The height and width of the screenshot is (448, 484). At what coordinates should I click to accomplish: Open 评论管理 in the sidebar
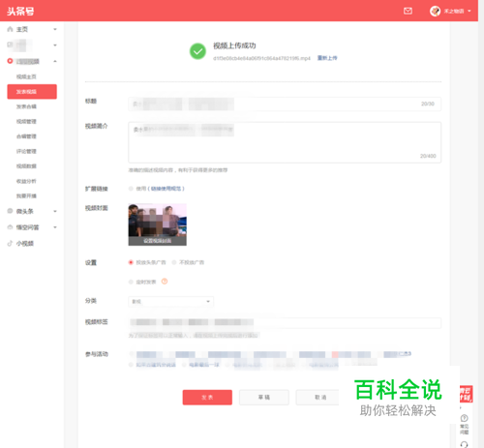point(26,151)
